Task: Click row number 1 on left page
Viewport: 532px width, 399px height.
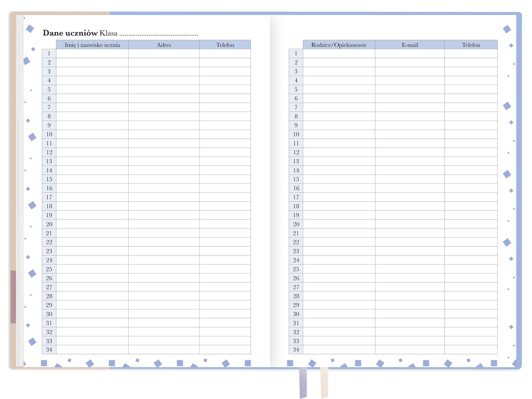Action: pyautogui.click(x=49, y=54)
